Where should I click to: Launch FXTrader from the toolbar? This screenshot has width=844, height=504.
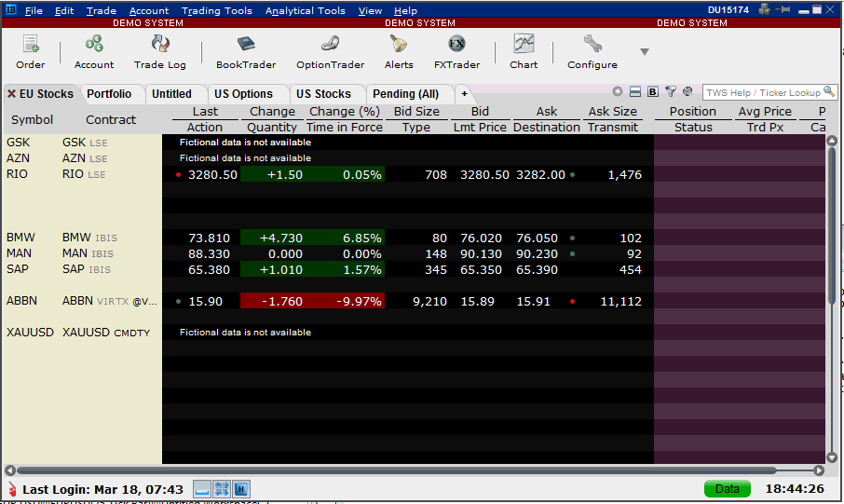[x=457, y=52]
